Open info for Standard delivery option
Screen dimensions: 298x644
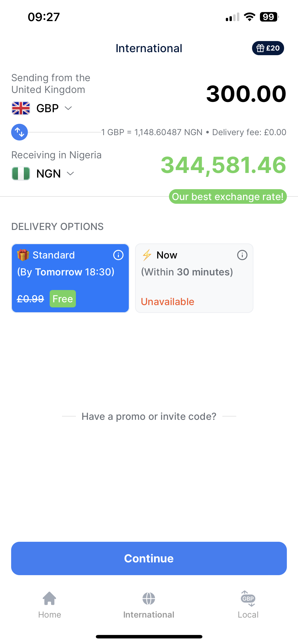click(118, 255)
